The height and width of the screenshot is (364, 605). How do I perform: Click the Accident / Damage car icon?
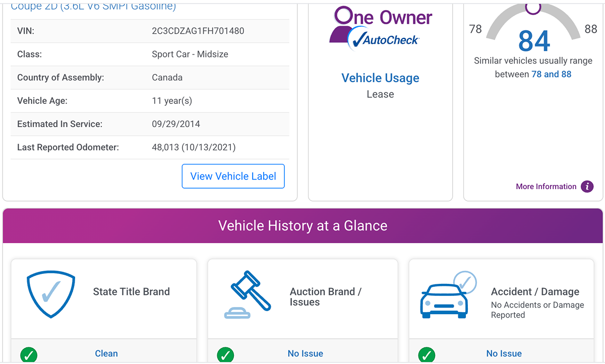tap(448, 294)
